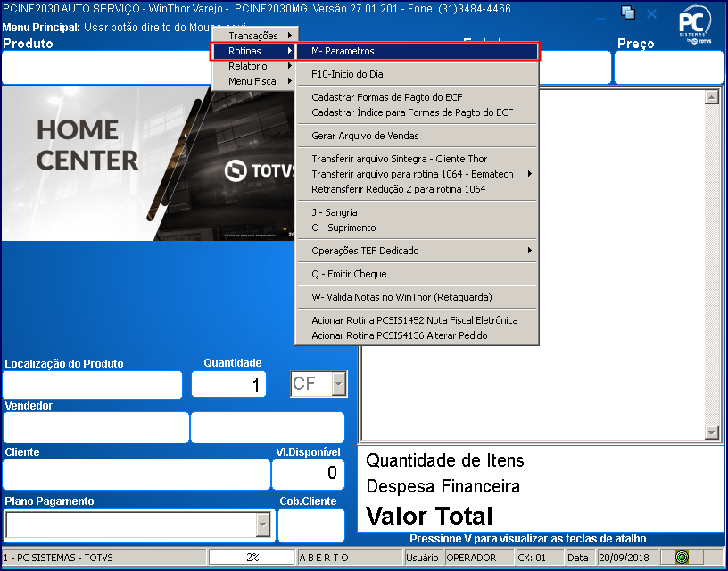Click the PC Sistemas TOTVS logo
728x571 pixels.
tap(695, 25)
